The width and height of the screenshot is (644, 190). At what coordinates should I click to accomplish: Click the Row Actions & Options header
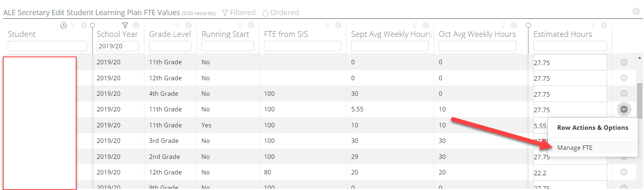(x=592, y=128)
